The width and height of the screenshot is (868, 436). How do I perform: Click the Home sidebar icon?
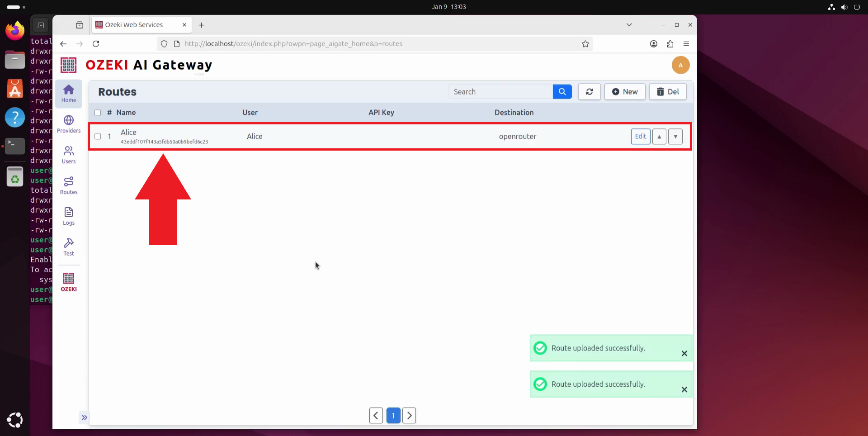click(69, 94)
